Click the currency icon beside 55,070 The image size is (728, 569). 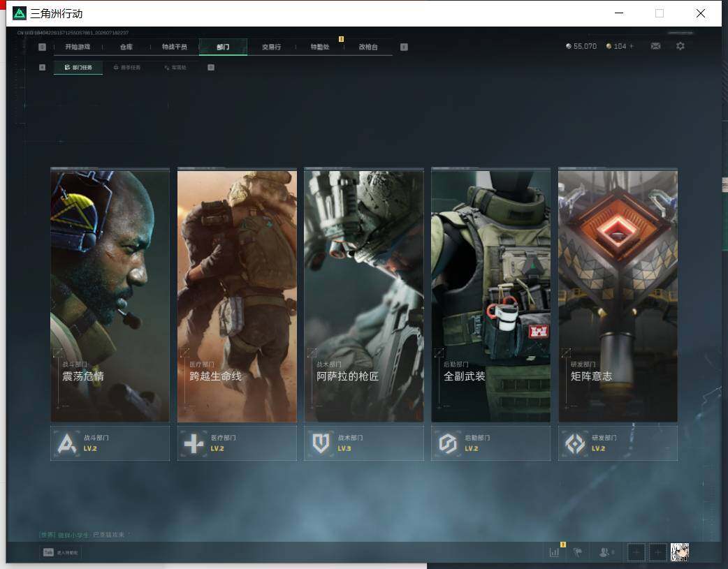568,46
